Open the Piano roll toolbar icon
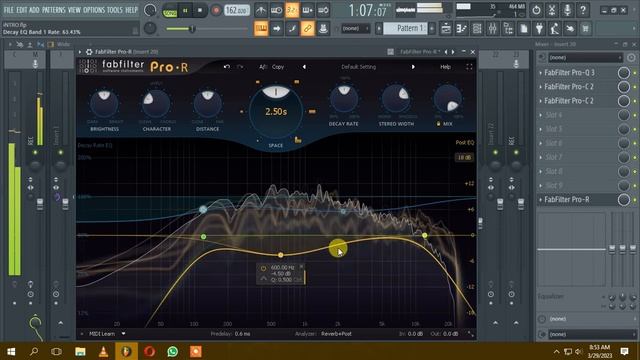 pos(461,29)
